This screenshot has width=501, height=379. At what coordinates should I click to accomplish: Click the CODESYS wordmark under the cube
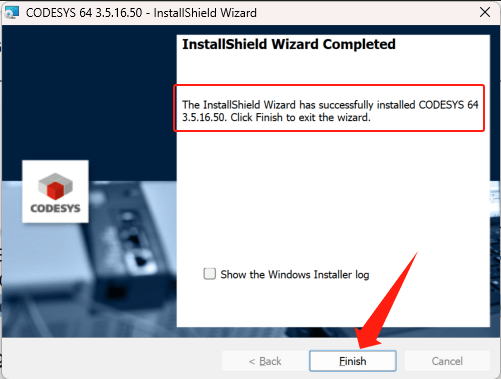pyautogui.click(x=55, y=208)
